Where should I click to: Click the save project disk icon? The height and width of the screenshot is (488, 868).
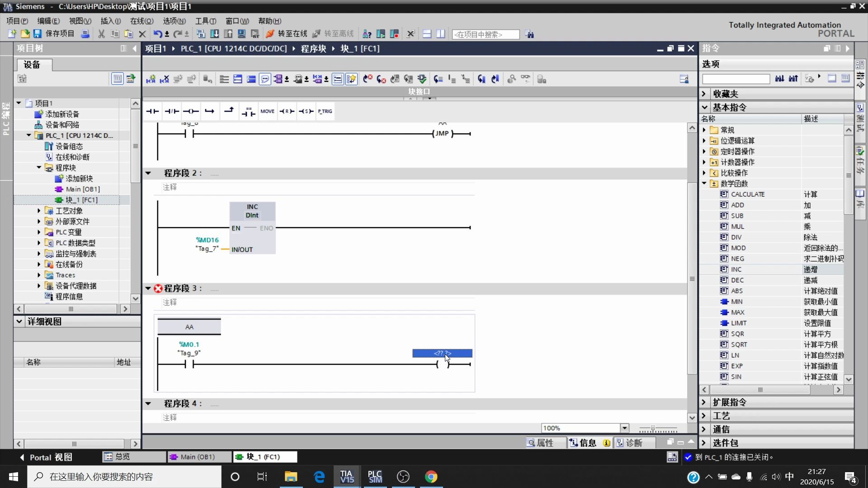[x=38, y=34]
